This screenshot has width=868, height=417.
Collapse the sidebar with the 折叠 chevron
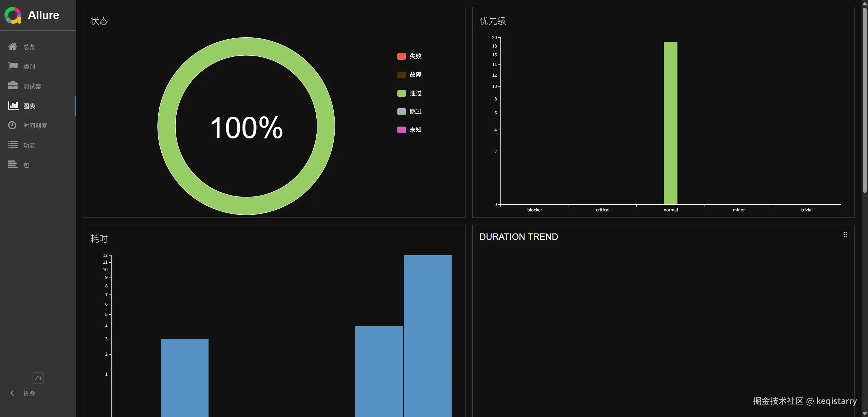(x=12, y=393)
